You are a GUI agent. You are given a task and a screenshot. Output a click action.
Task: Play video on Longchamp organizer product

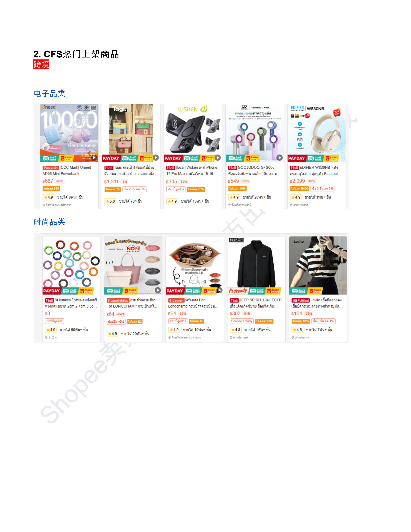pyautogui.click(x=220, y=290)
